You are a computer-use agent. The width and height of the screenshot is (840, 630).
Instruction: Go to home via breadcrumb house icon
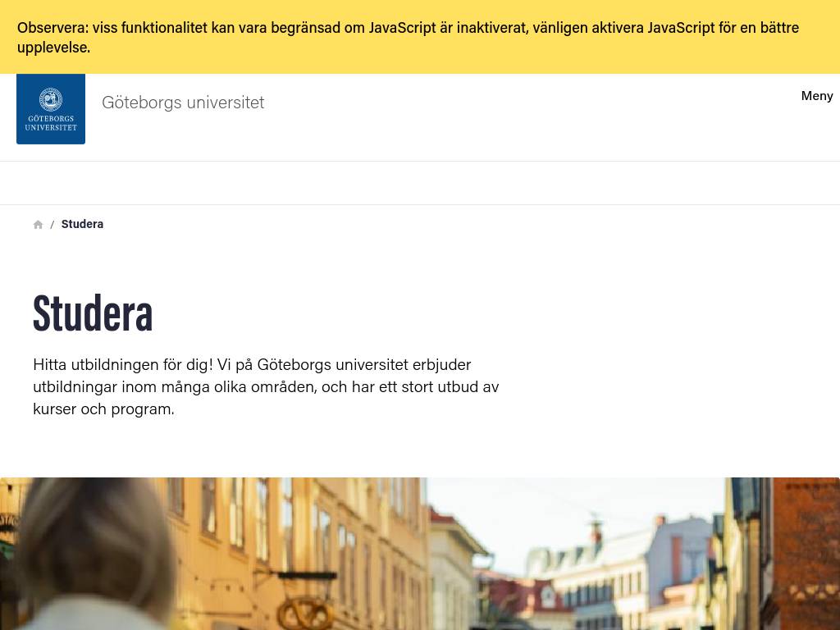pyautogui.click(x=38, y=225)
